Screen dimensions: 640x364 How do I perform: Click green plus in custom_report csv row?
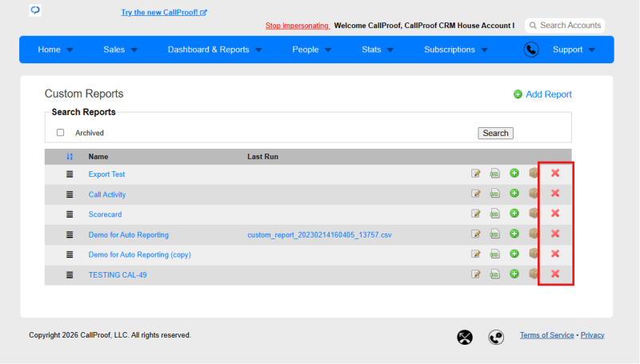pos(514,234)
